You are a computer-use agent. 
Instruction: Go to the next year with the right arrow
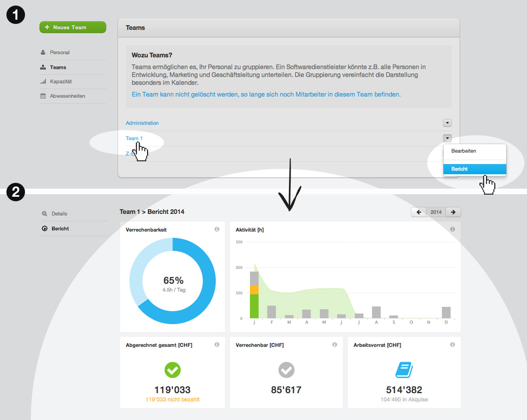click(453, 212)
